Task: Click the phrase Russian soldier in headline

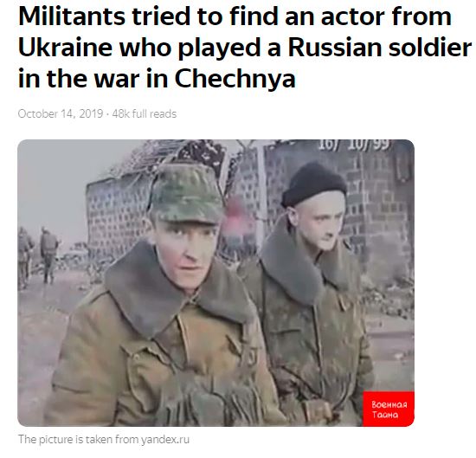Action: point(379,48)
